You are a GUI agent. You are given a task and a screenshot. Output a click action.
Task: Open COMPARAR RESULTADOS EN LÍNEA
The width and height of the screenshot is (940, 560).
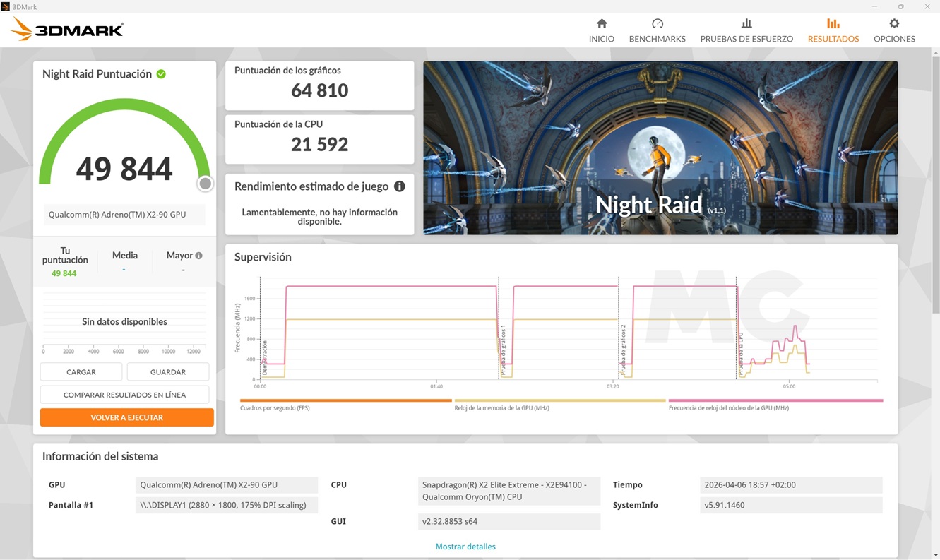click(x=124, y=394)
